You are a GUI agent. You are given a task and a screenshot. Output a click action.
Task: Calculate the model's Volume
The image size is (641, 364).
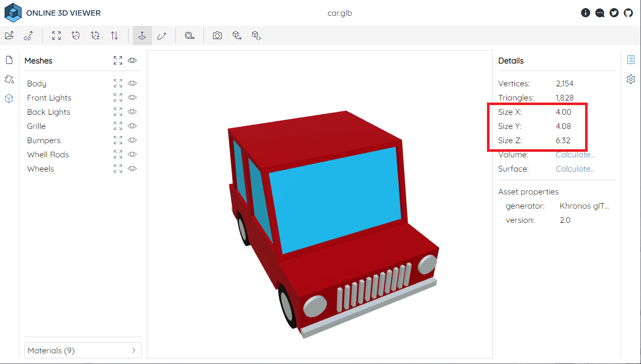pos(575,154)
